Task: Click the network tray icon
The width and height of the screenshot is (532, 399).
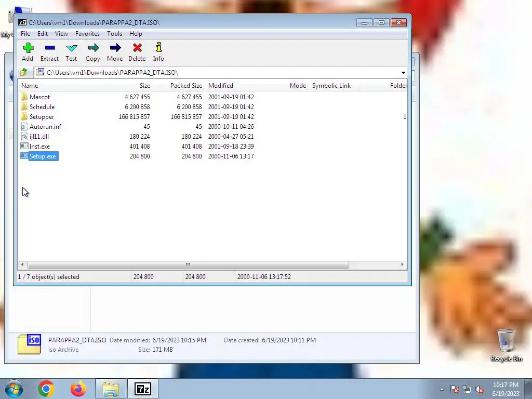Action: [x=467, y=389]
